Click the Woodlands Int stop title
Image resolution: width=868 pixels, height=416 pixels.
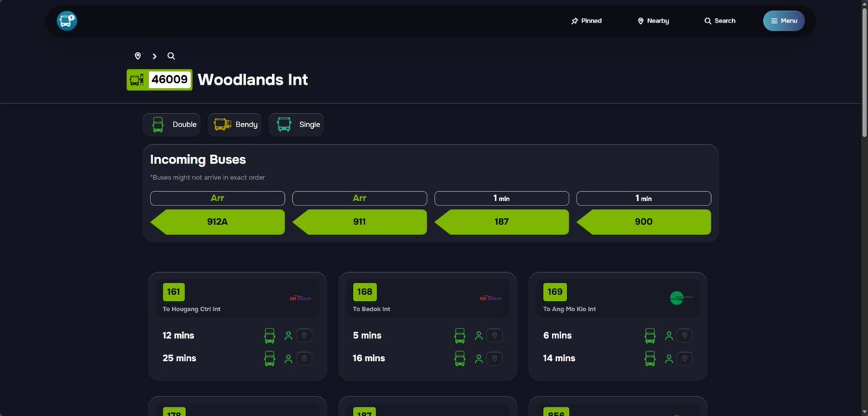[x=253, y=80]
